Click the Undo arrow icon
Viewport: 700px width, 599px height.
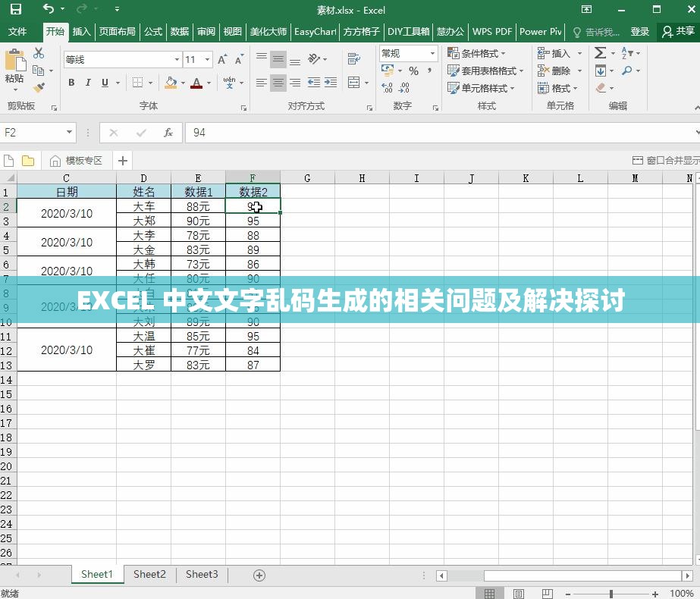click(x=49, y=8)
